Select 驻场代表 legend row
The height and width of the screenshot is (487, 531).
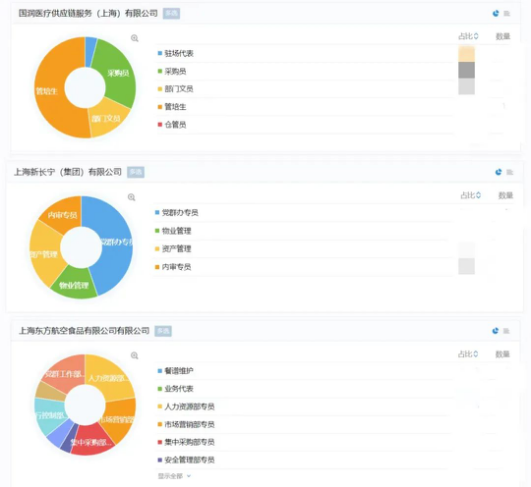tap(334, 54)
